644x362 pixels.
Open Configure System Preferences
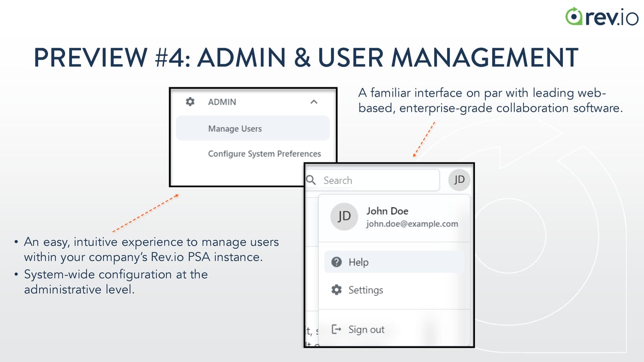[264, 153]
